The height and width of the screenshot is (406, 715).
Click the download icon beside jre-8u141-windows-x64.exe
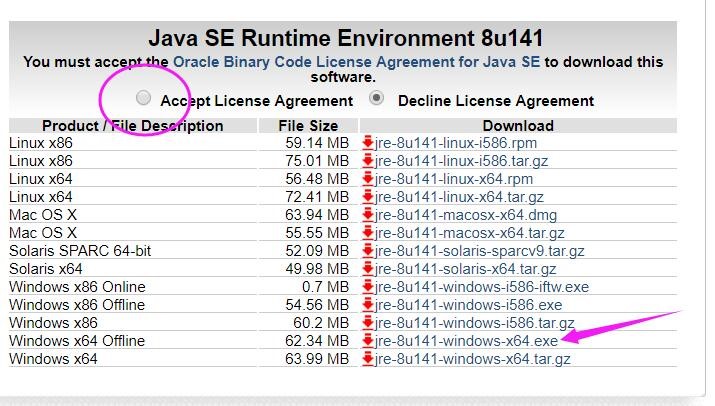[x=368, y=341]
